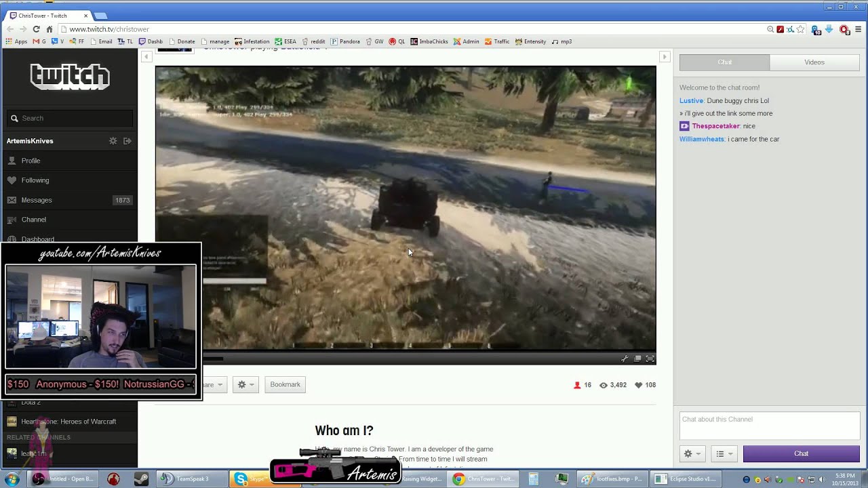The width and height of the screenshot is (868, 488).
Task: Open the Admin bookmark
Action: point(466,41)
